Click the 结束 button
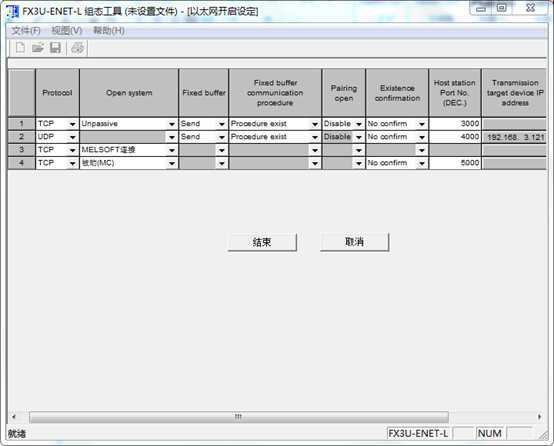Viewport: 554px width, 446px height. 262,242
